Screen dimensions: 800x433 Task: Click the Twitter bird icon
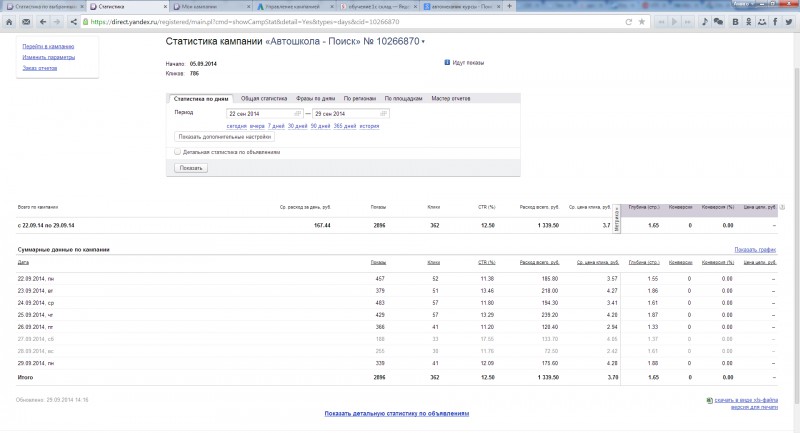789,22
